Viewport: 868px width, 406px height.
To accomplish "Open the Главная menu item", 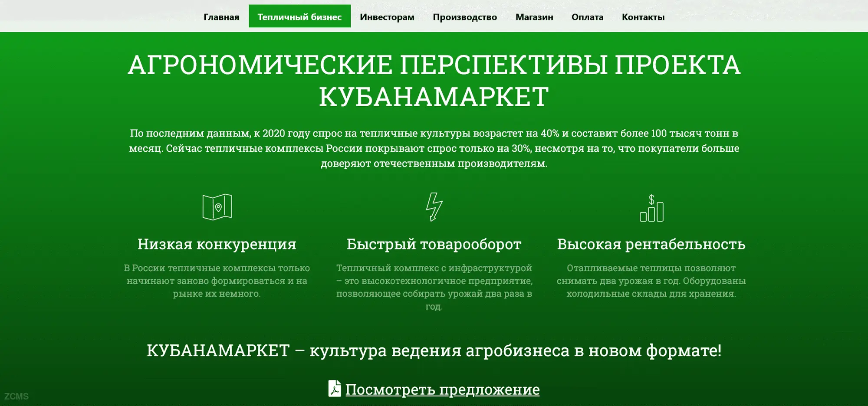I will point(221,17).
